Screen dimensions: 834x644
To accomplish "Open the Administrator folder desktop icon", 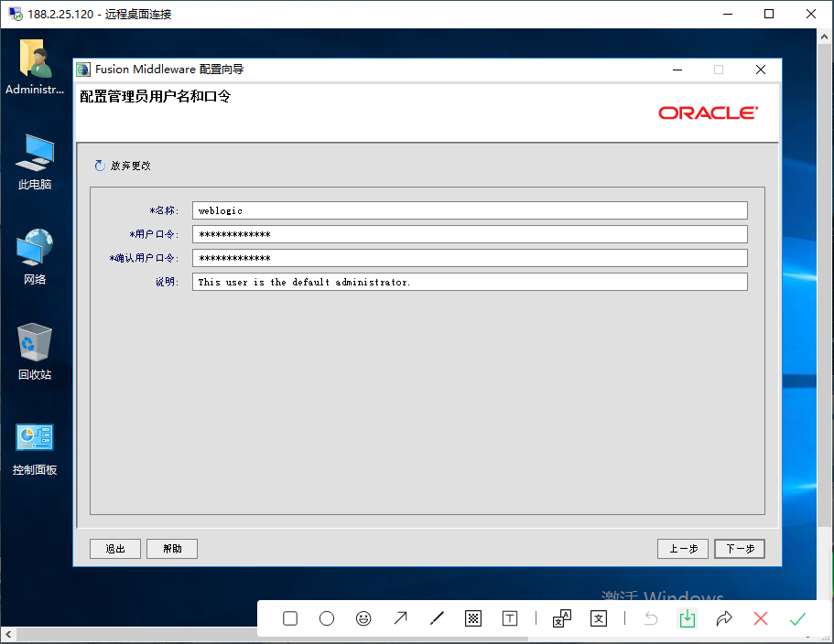I will [35, 67].
